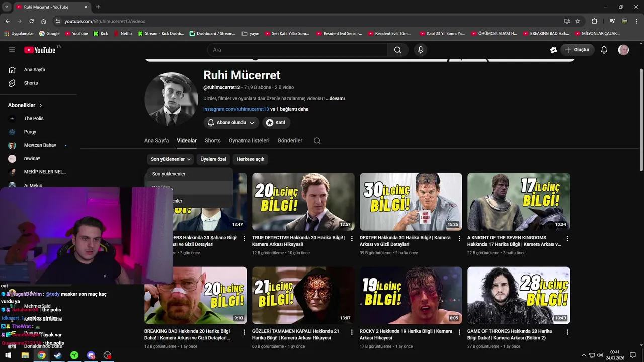
Task: Click the Ara search input field
Action: tap(297, 50)
